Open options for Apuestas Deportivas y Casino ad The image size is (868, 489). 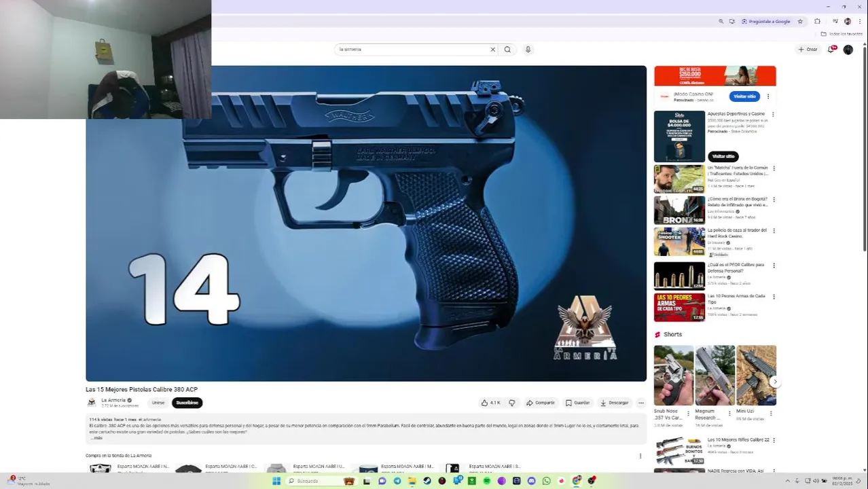pyautogui.click(x=773, y=114)
